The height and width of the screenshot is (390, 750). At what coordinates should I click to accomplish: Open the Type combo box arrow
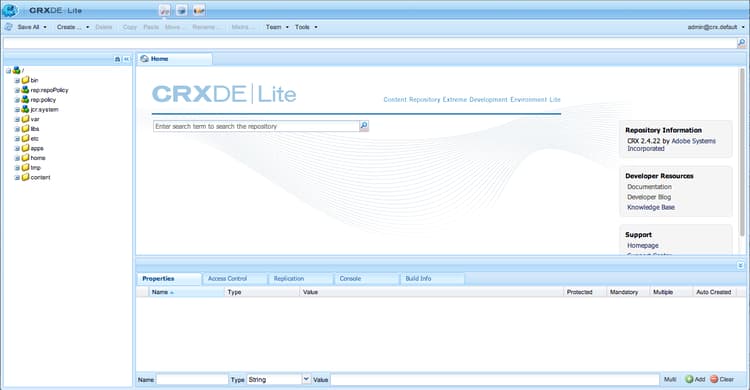306,379
